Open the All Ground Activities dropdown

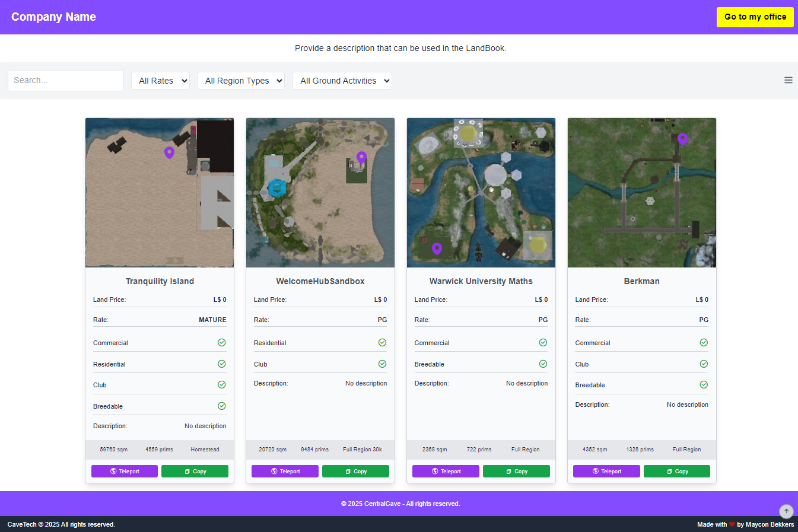coord(342,81)
